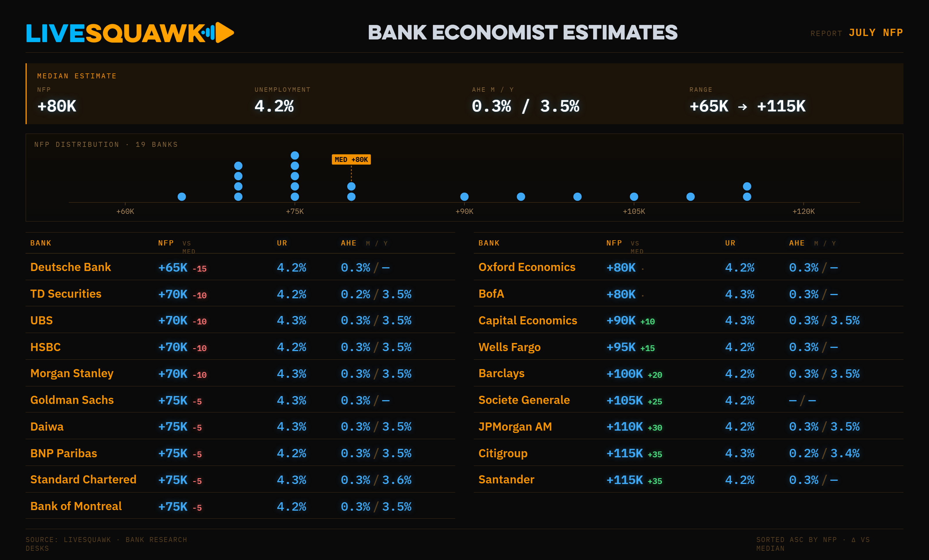The height and width of the screenshot is (560, 929).
Task: Select the "JPMorgan AM" bank name
Action: (515, 427)
